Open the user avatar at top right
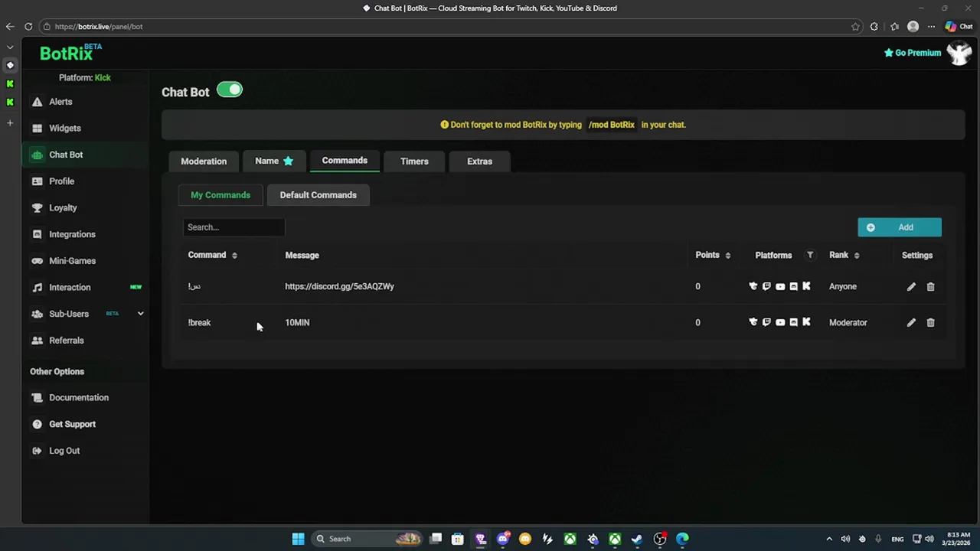The width and height of the screenshot is (980, 551). [959, 53]
